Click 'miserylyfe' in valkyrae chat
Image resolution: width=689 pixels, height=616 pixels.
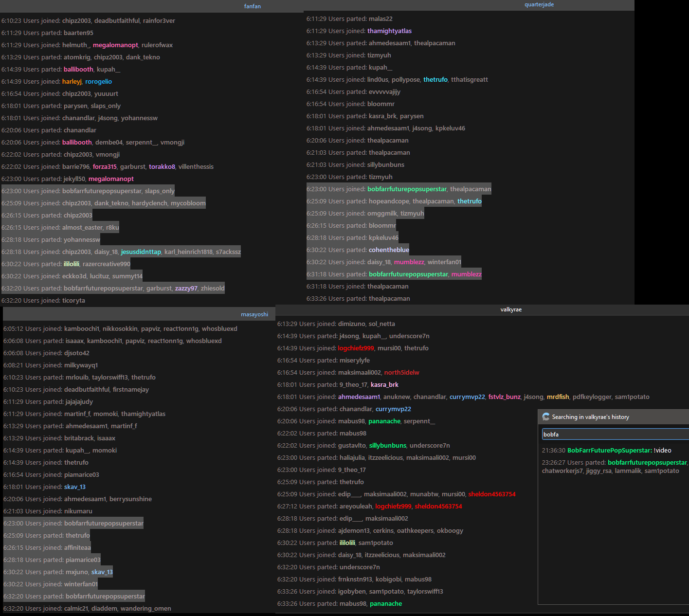click(355, 361)
